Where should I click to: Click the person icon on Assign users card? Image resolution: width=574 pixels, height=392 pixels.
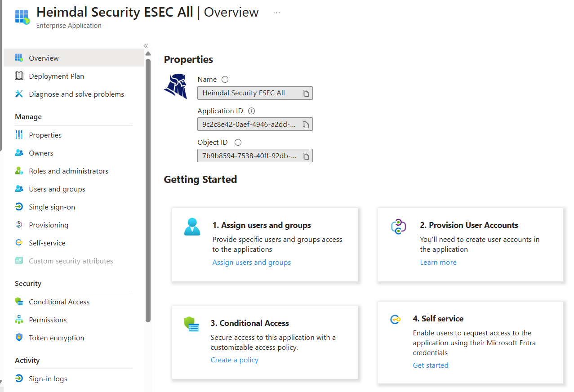coord(192,227)
